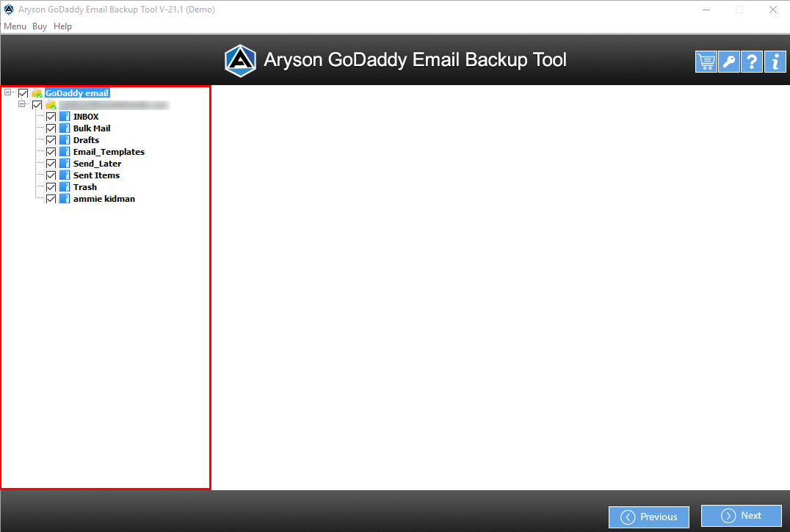
Task: Open the shopping cart buy icon
Action: [x=706, y=62]
